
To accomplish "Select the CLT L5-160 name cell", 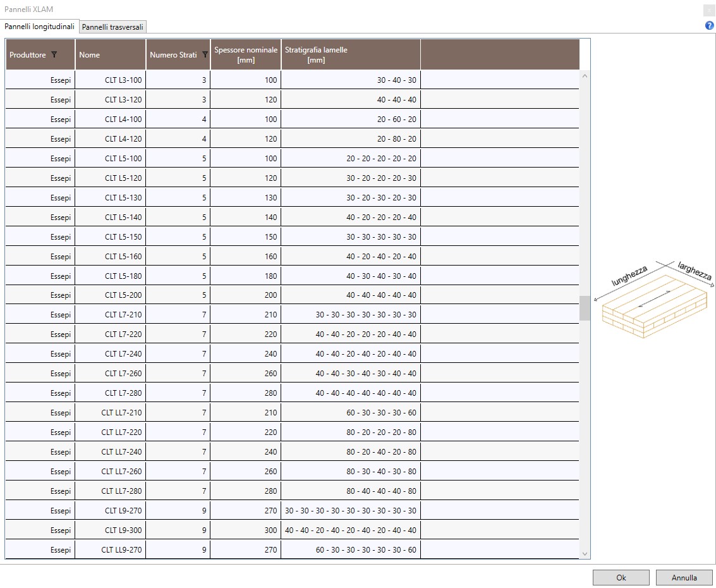I will point(111,257).
